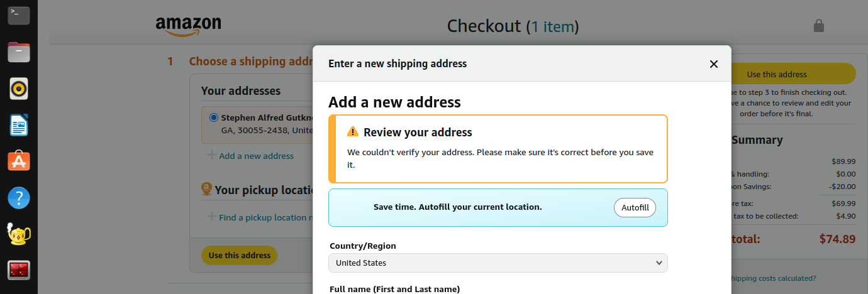The width and height of the screenshot is (868, 294).
Task: Click the Amazon logo
Action: click(188, 26)
